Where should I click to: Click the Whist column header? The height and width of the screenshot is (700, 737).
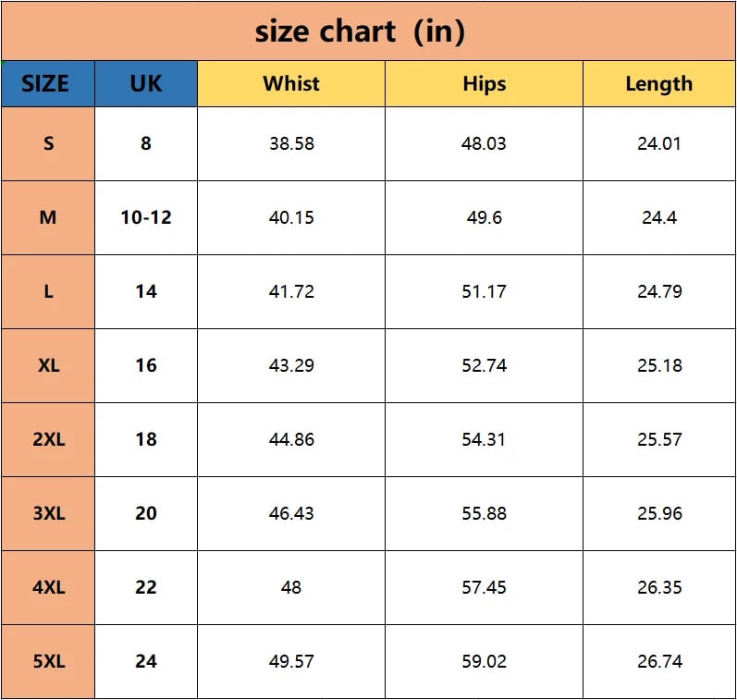pyautogui.click(x=291, y=83)
